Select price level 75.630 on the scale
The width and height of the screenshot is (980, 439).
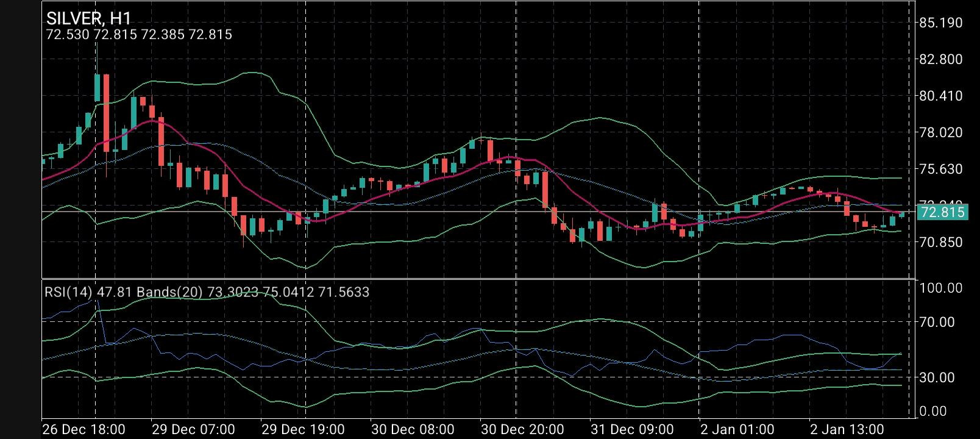click(x=941, y=169)
